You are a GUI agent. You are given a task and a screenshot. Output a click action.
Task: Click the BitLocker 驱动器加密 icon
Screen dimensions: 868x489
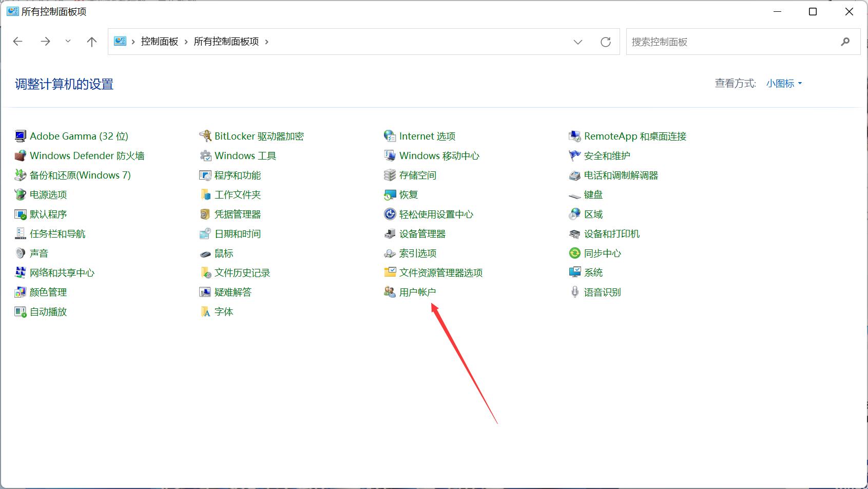[x=205, y=136]
